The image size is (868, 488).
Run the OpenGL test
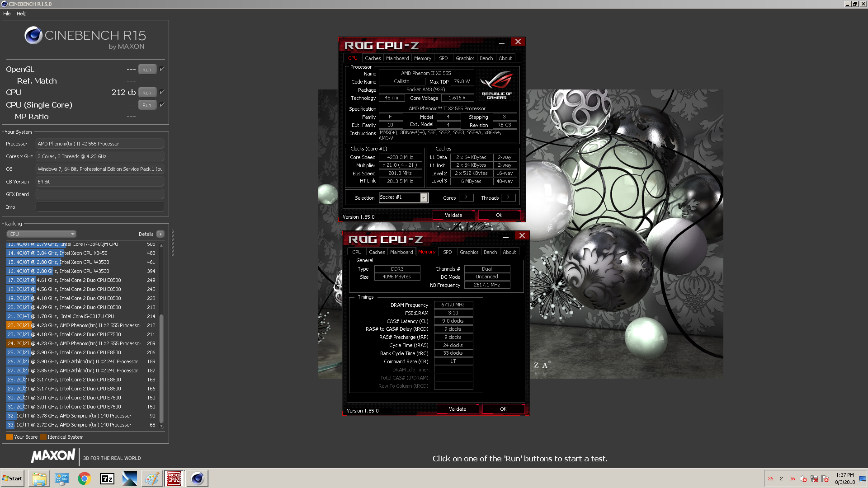(x=147, y=69)
